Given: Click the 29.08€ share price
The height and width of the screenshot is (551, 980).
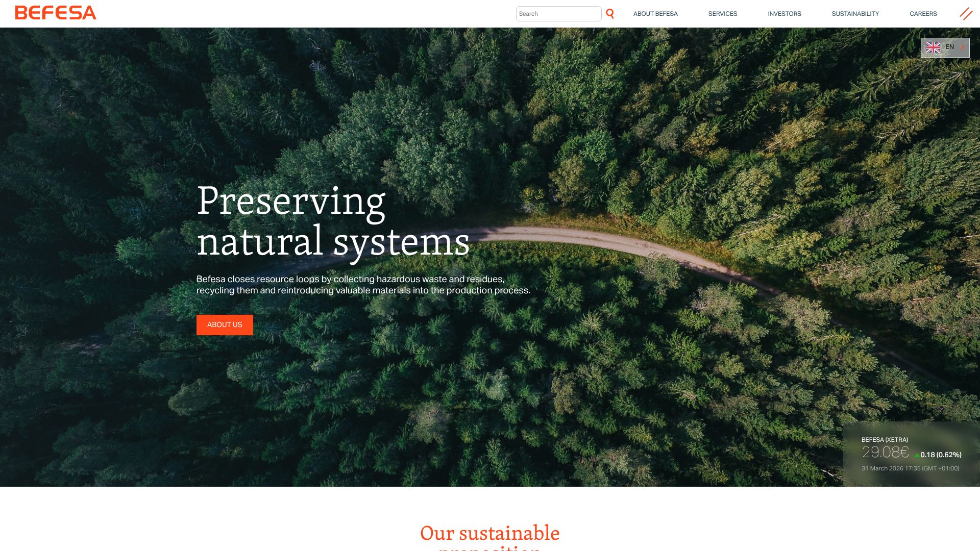Looking at the screenshot, I should (885, 453).
